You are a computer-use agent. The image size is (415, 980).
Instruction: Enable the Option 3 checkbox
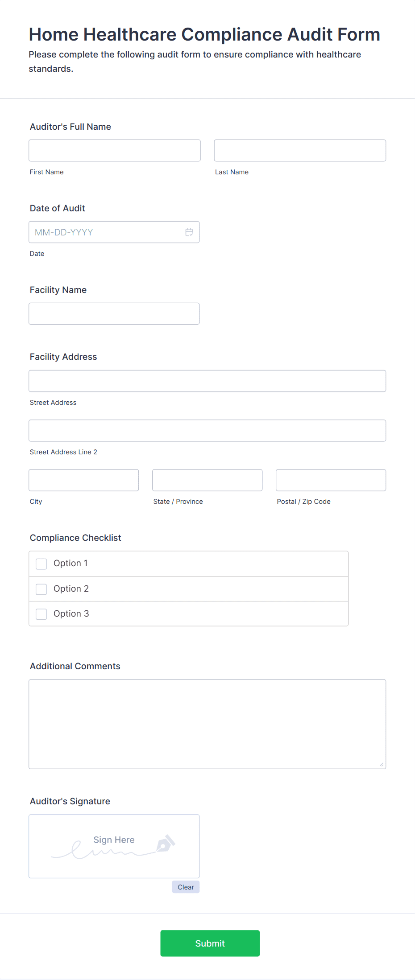(41, 614)
